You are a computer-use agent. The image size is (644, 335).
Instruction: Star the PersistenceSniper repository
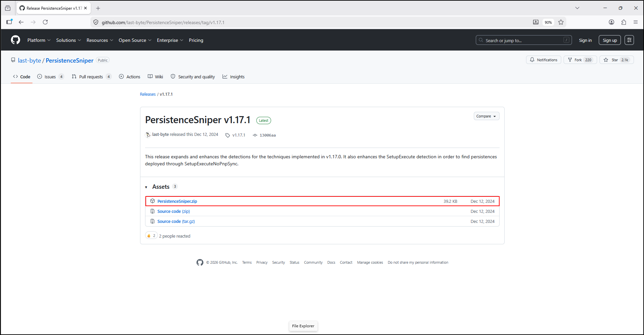617,60
